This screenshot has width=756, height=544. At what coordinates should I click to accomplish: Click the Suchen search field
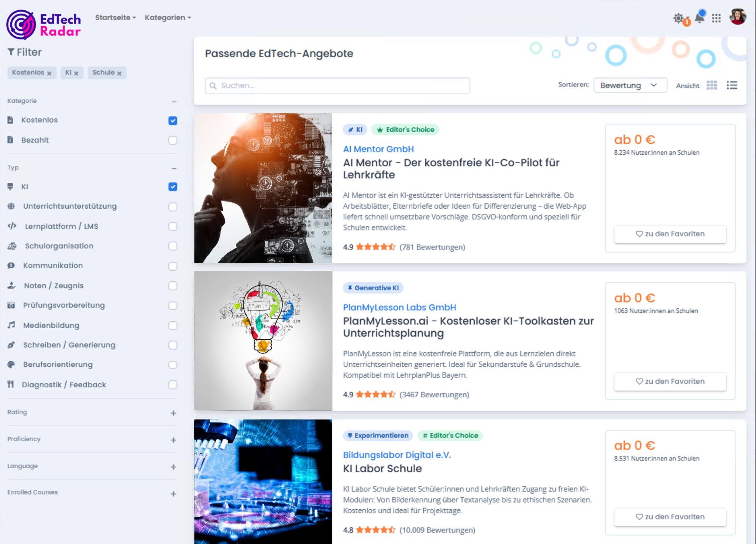[x=337, y=86]
